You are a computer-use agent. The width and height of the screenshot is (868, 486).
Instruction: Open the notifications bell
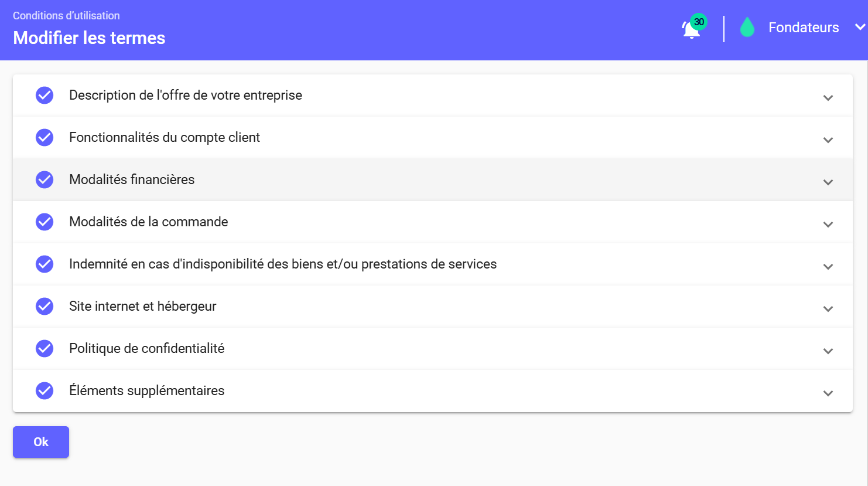coord(692,28)
